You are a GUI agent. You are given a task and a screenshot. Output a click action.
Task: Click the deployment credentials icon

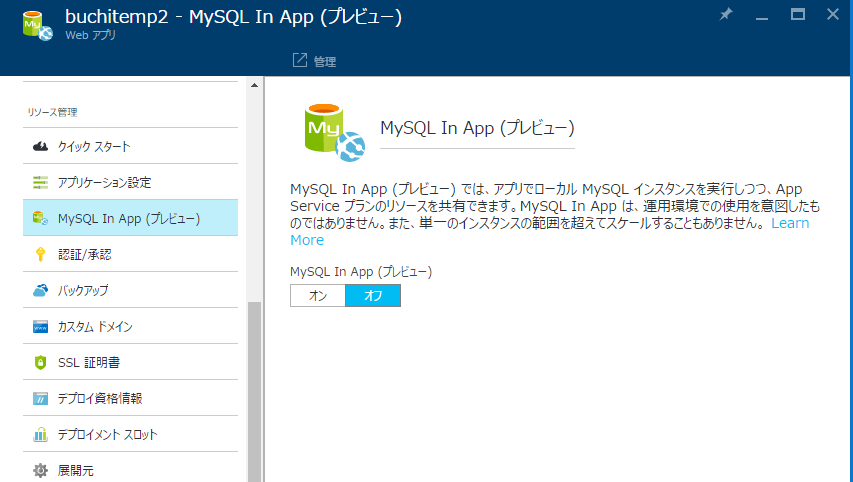(40, 398)
